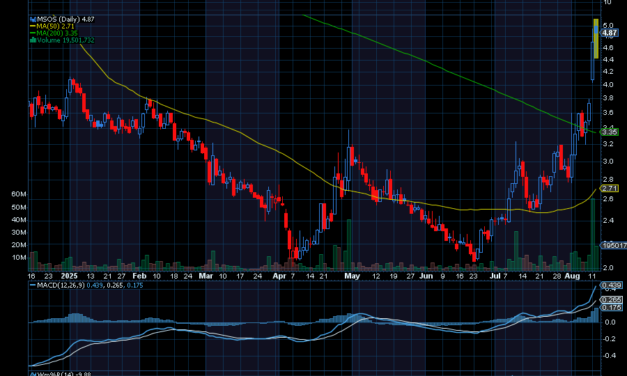This screenshot has height=376, width=627.
Task: Click the 2025 date axis label
Action: tap(69, 276)
